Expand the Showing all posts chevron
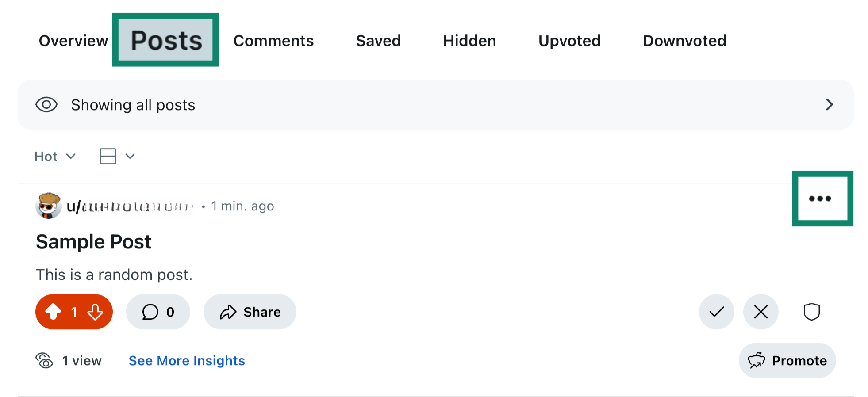868x397 pixels. point(830,105)
